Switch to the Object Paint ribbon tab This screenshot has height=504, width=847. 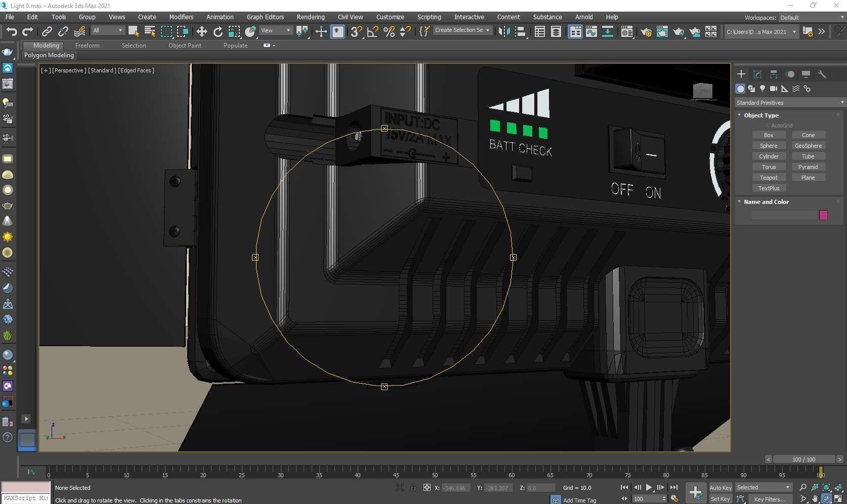coord(185,46)
